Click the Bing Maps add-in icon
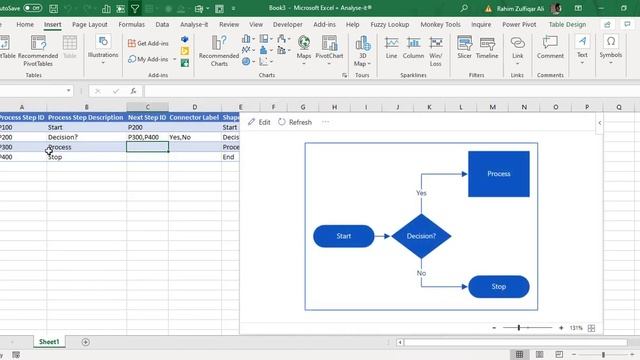Screen dimensions: 640x360 pyautogui.click(x=185, y=51)
